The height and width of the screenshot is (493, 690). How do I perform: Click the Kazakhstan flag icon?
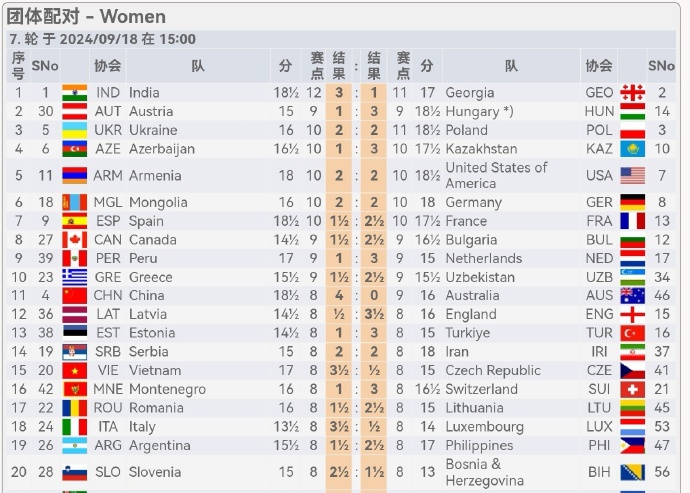[632, 149]
